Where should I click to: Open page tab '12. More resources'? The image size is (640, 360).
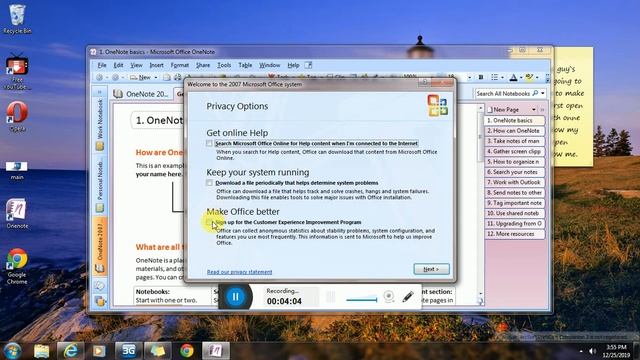tap(514, 234)
